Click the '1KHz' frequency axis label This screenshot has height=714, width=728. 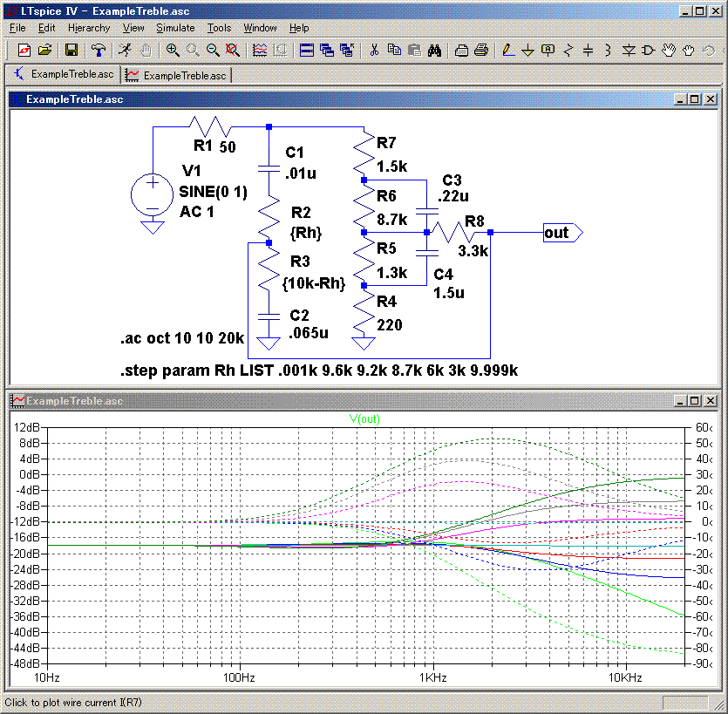click(x=432, y=677)
